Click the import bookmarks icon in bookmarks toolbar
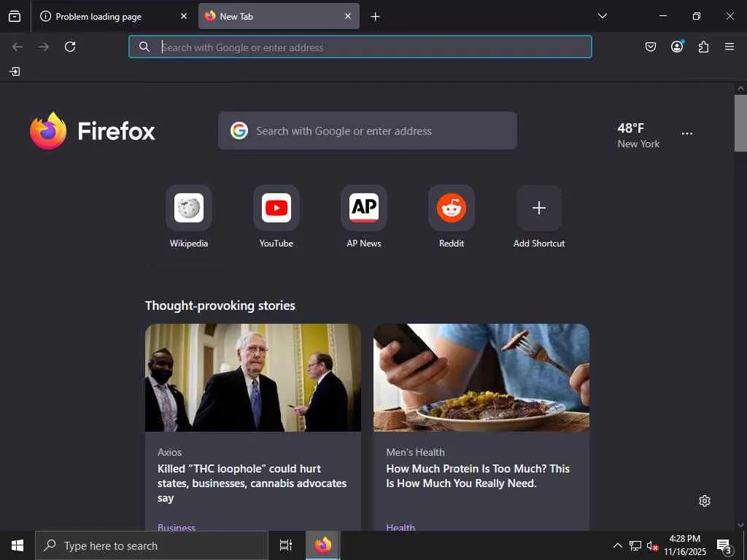 coord(15,71)
